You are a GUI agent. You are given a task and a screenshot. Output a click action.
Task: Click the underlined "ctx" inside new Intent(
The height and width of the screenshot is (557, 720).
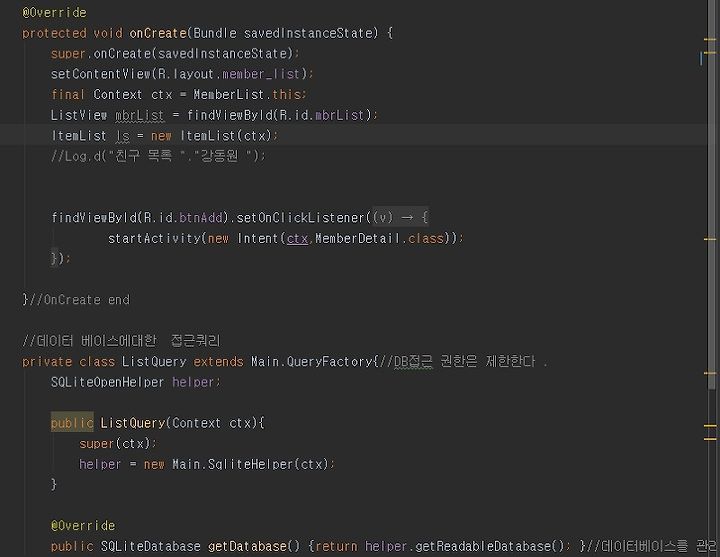click(x=297, y=239)
